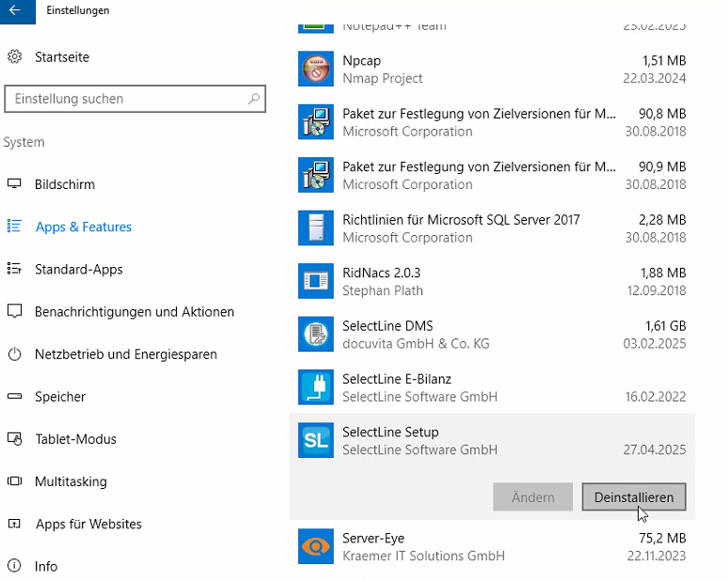Select SelectLine E-Bilanz entry name
The image size is (728, 581).
pos(397,379)
